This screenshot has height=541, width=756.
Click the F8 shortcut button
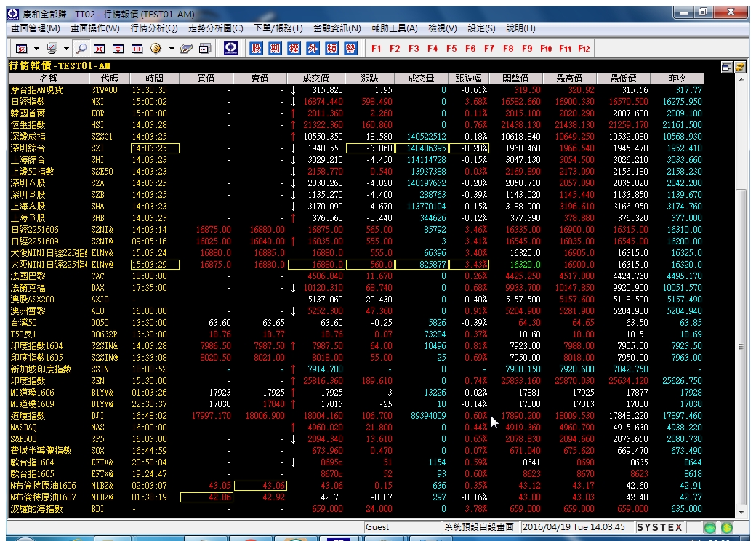tap(508, 49)
